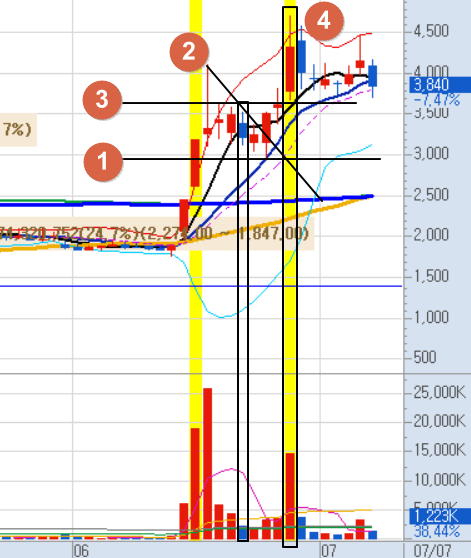
Task: Click the -7.47% change label
Action: (437, 100)
